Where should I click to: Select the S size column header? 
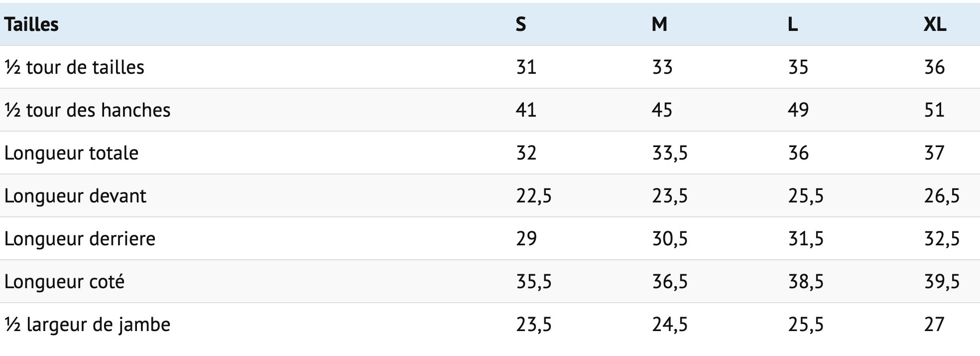point(521,24)
